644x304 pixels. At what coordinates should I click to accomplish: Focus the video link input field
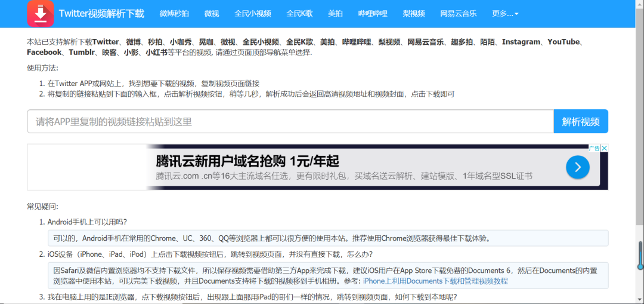click(x=290, y=121)
